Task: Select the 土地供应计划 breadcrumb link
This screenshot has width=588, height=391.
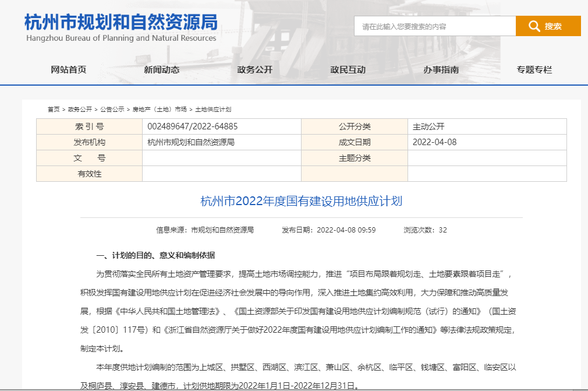Action: coord(213,110)
